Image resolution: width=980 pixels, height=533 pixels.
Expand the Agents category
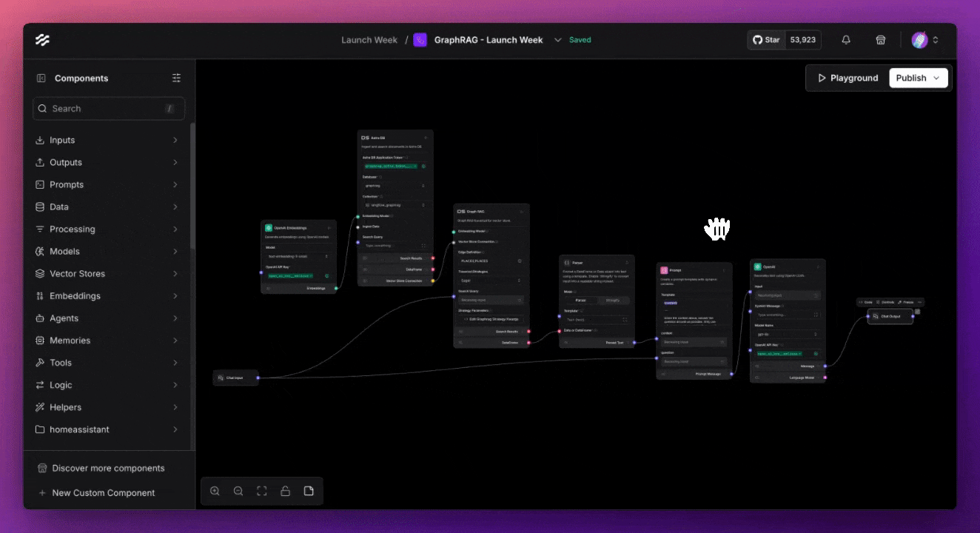pos(109,318)
